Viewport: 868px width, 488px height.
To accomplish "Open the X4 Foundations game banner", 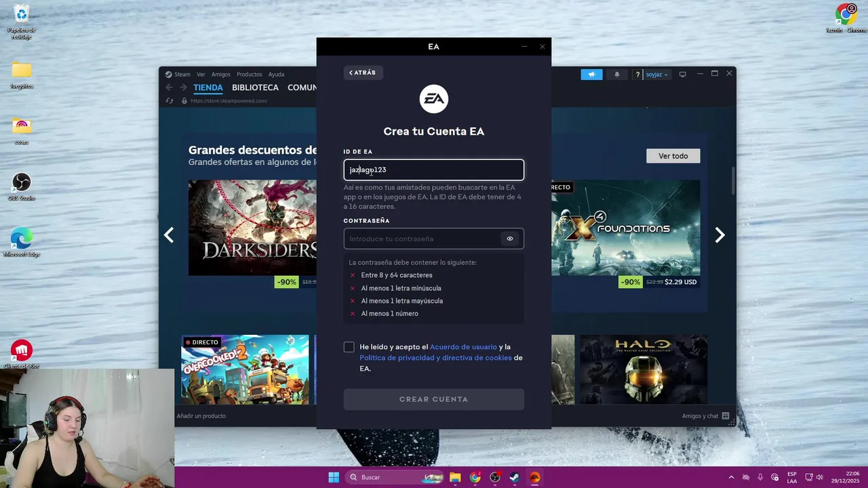I will click(x=626, y=228).
